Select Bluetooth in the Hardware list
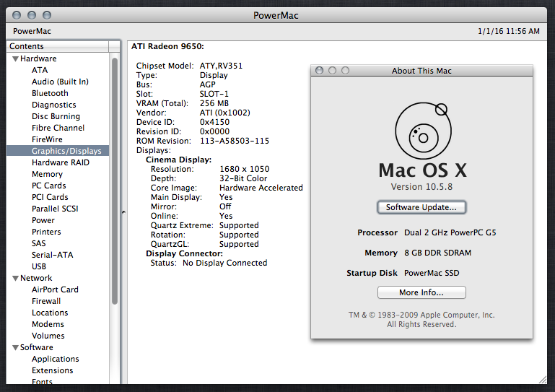 [50, 93]
